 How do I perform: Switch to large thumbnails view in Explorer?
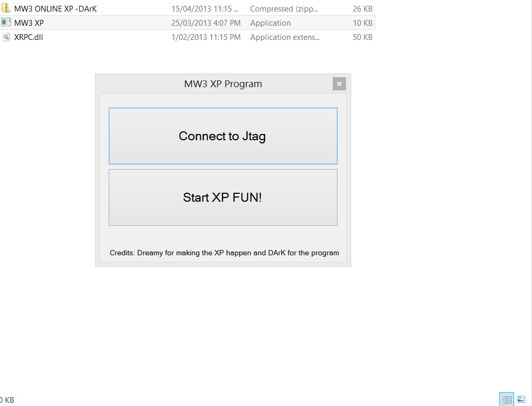tap(521, 399)
